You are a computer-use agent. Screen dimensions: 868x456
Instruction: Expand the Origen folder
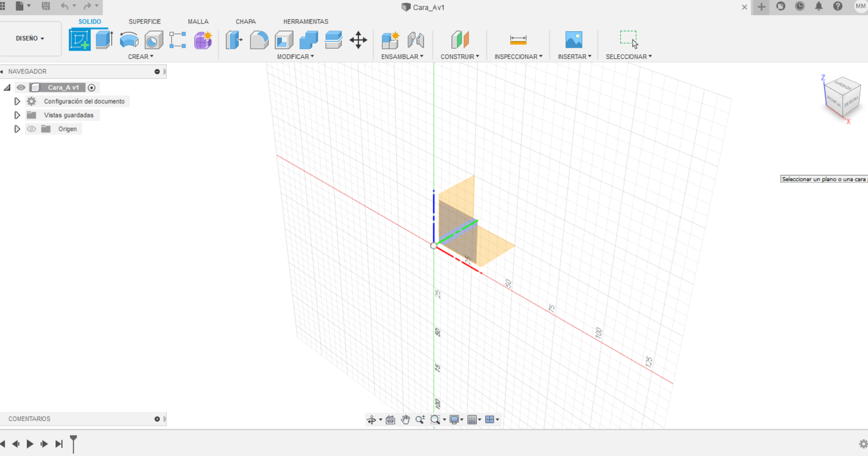coord(17,129)
